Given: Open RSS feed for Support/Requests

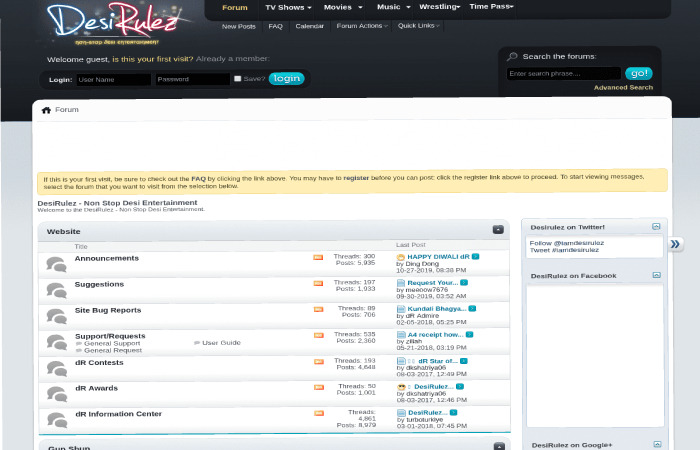Looking at the screenshot, I should [318, 335].
